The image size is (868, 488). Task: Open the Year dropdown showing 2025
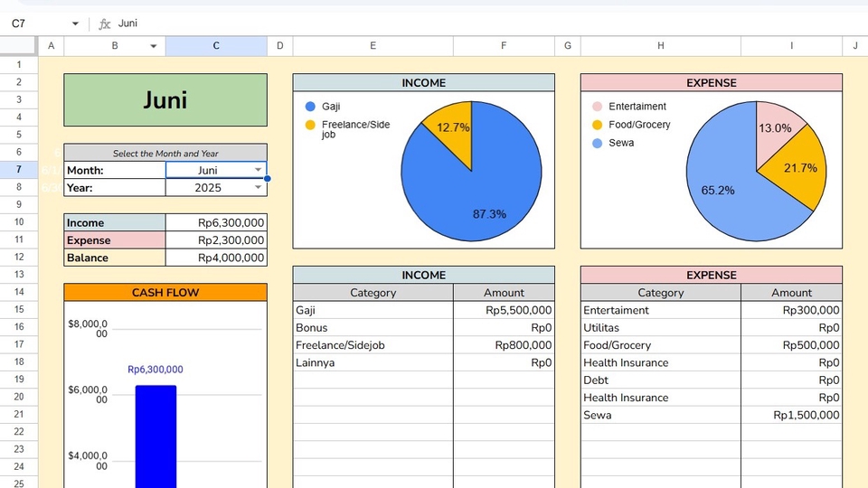pos(258,188)
